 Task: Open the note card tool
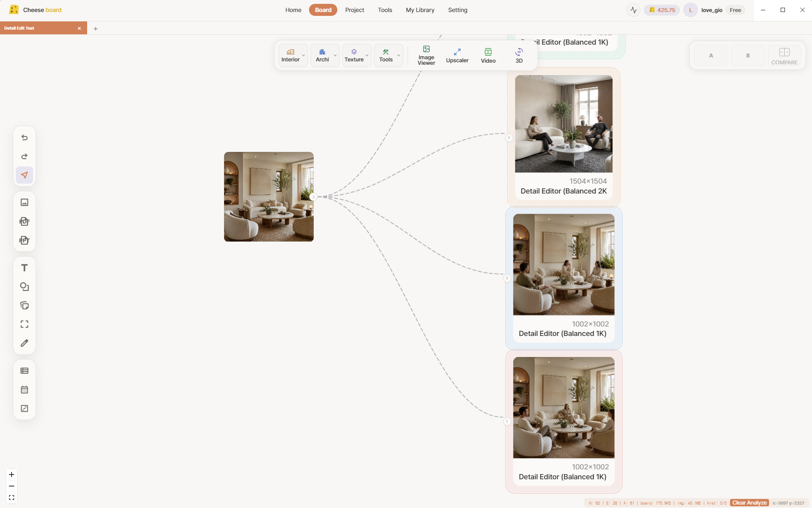(x=24, y=408)
